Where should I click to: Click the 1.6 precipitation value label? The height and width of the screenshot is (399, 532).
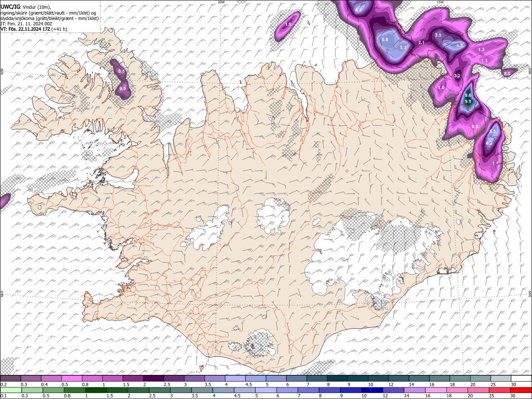tap(441, 88)
